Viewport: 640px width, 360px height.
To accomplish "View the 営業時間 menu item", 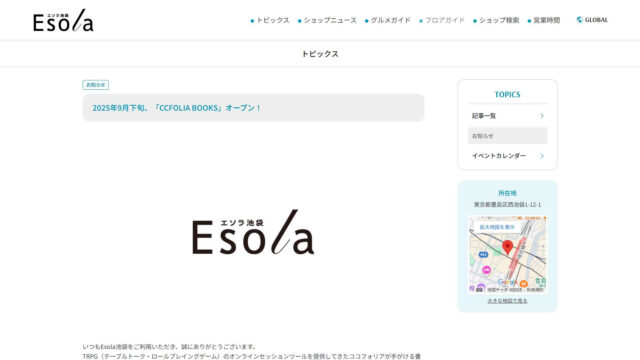I will pos(544,20).
